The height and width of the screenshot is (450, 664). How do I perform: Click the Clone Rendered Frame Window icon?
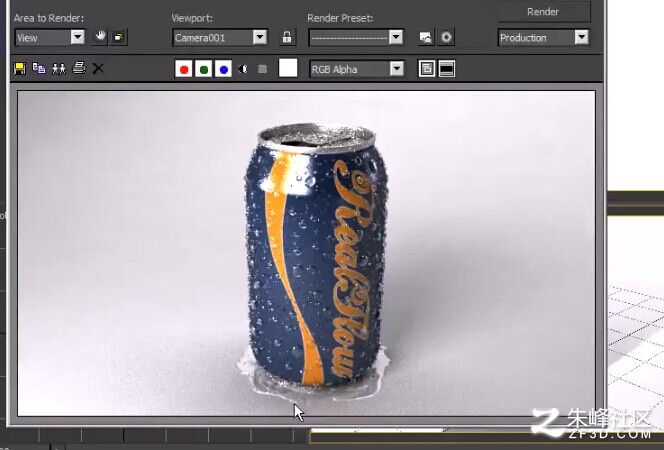pos(58,69)
